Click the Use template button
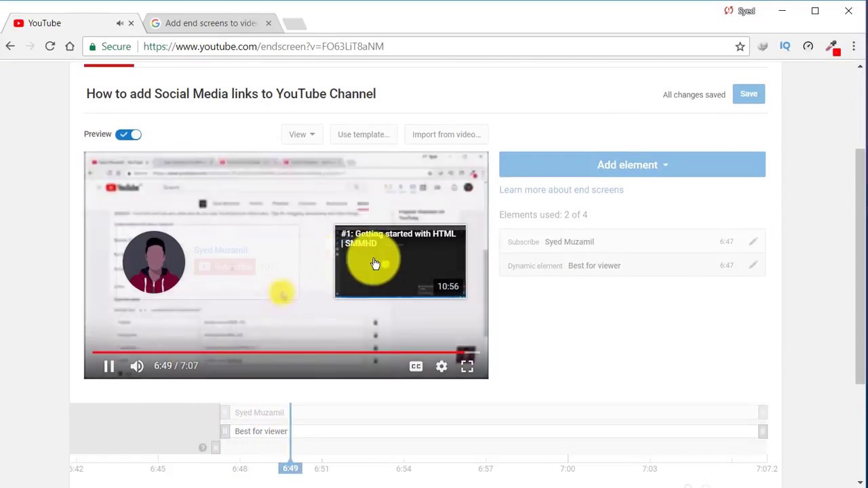The height and width of the screenshot is (488, 868). tap(363, 134)
